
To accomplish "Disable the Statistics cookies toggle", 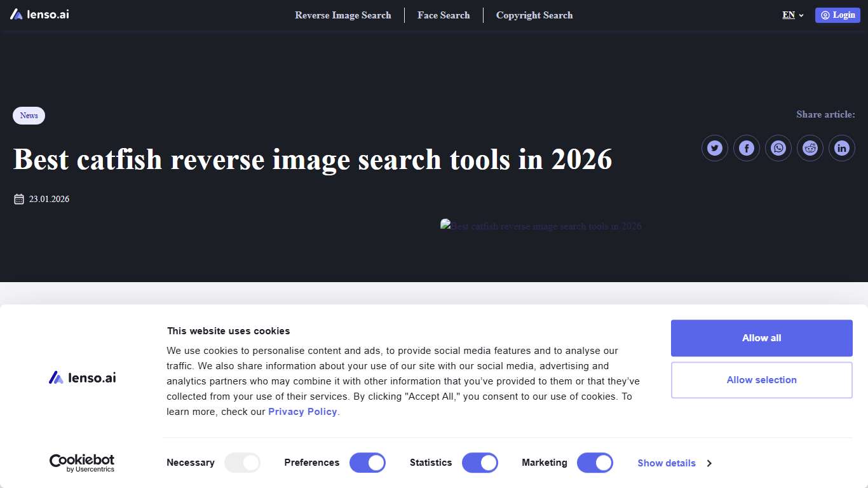I will tap(480, 463).
